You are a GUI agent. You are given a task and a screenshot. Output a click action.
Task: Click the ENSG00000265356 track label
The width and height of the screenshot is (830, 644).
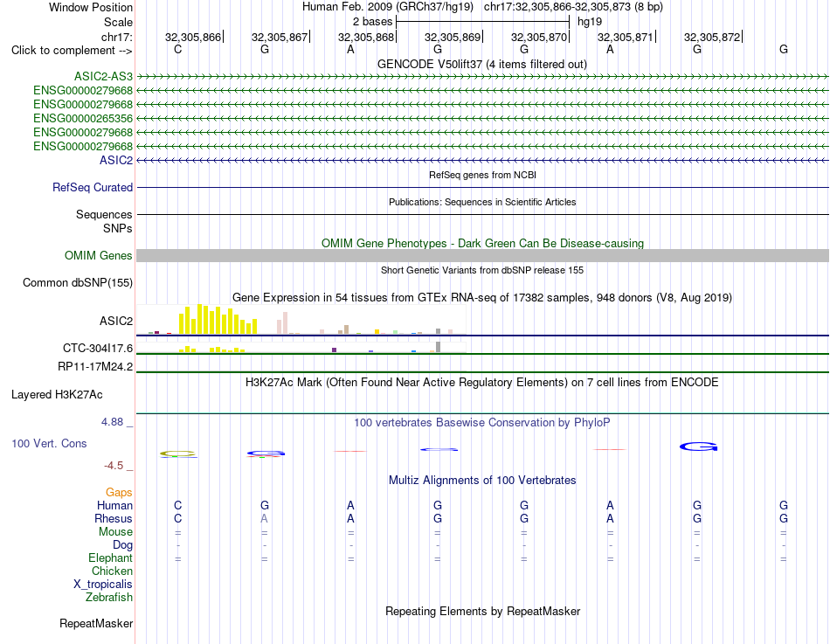(x=83, y=119)
